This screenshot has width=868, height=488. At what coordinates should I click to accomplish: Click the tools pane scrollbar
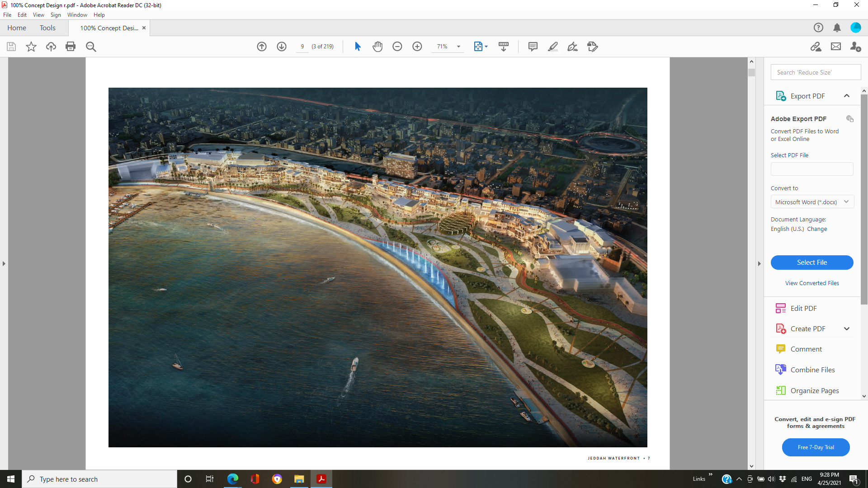(x=864, y=199)
